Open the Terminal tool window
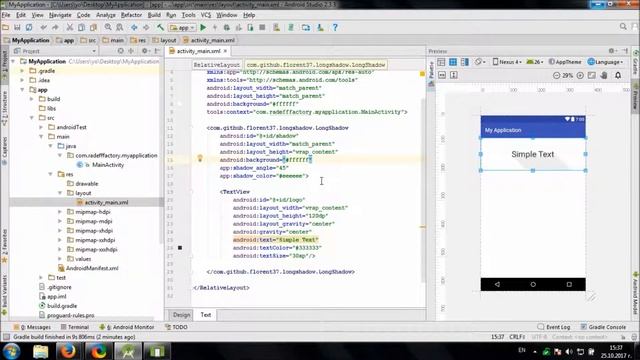 [x=75, y=327]
